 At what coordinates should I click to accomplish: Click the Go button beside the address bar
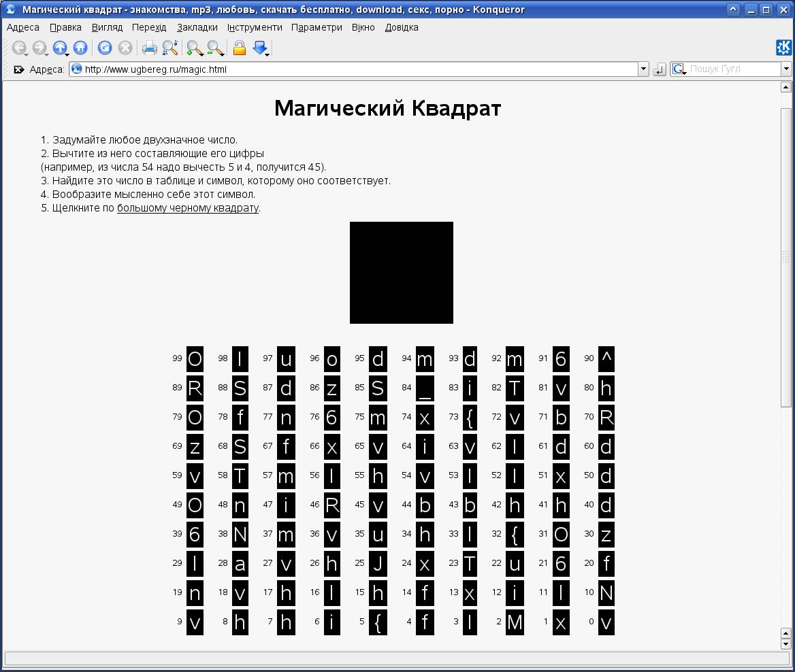point(659,69)
